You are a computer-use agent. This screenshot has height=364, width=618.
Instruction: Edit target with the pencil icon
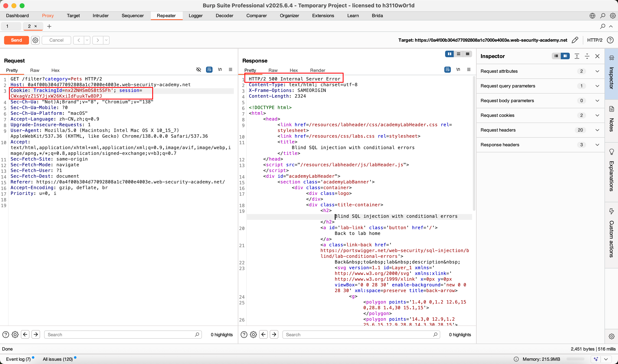575,40
